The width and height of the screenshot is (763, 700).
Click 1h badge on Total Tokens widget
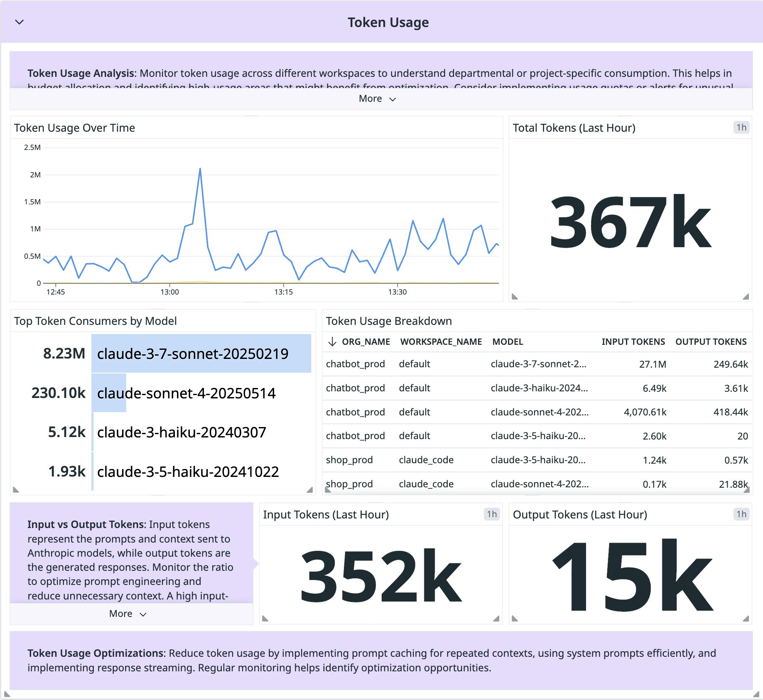(741, 128)
